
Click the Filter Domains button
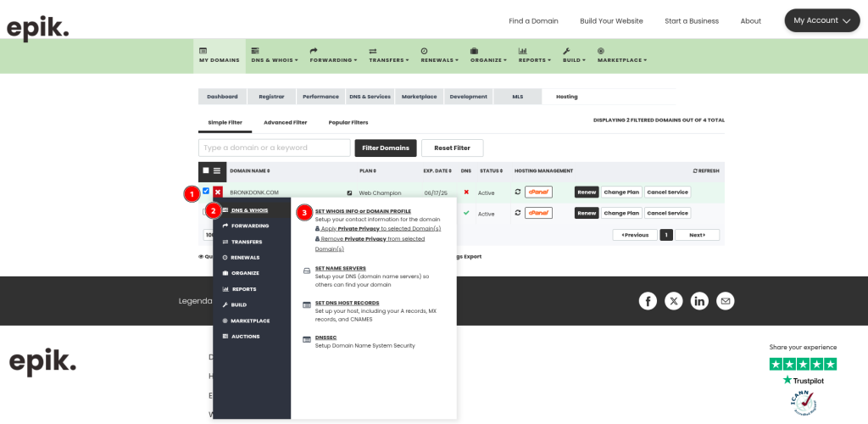pyautogui.click(x=386, y=148)
